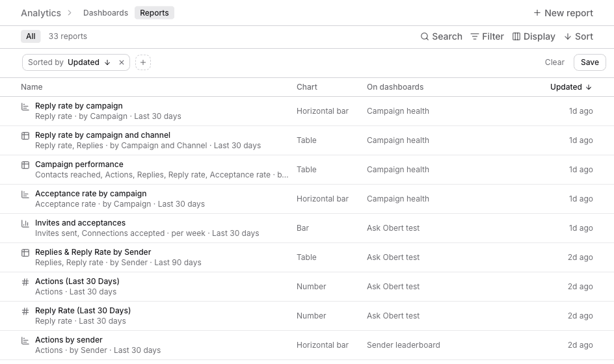Open the Display settings
The width and height of the screenshot is (614, 364).
[x=534, y=36]
